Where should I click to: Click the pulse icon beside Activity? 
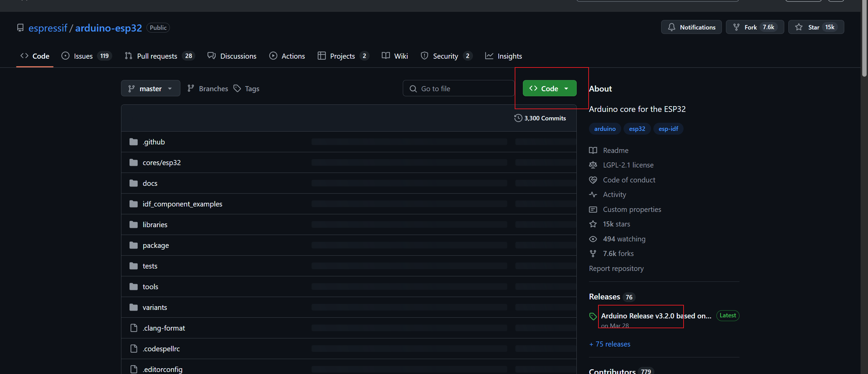click(x=593, y=194)
